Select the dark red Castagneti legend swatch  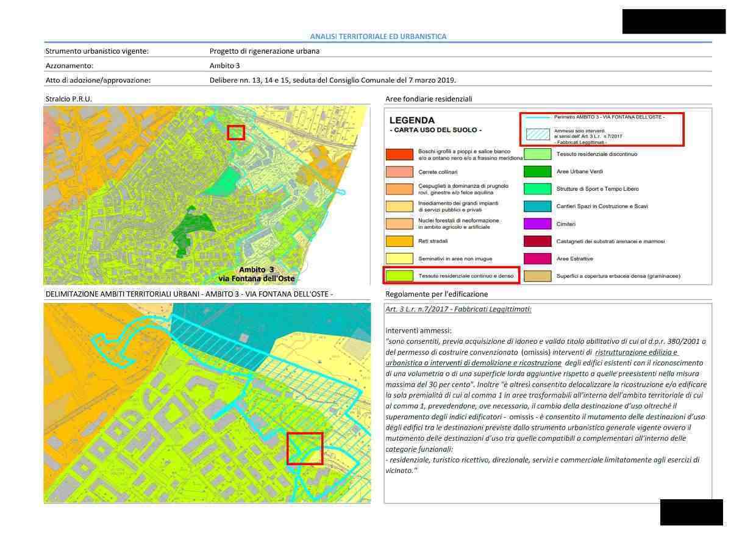(x=538, y=241)
